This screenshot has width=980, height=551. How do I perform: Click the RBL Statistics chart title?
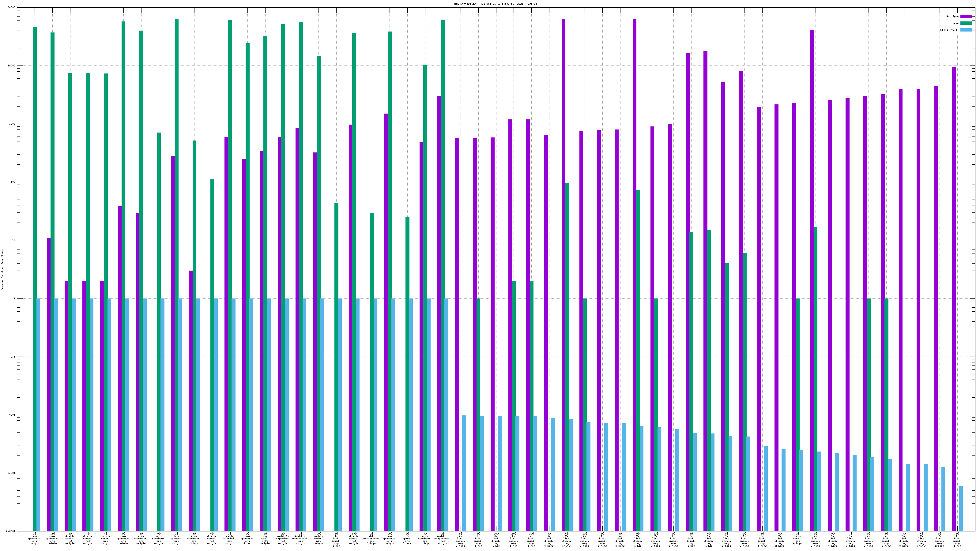(x=495, y=4)
